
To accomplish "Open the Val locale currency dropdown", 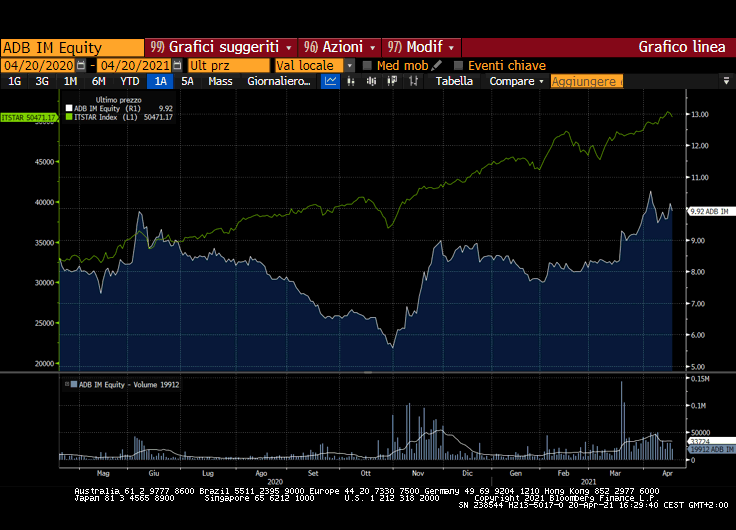I will tap(350, 65).
